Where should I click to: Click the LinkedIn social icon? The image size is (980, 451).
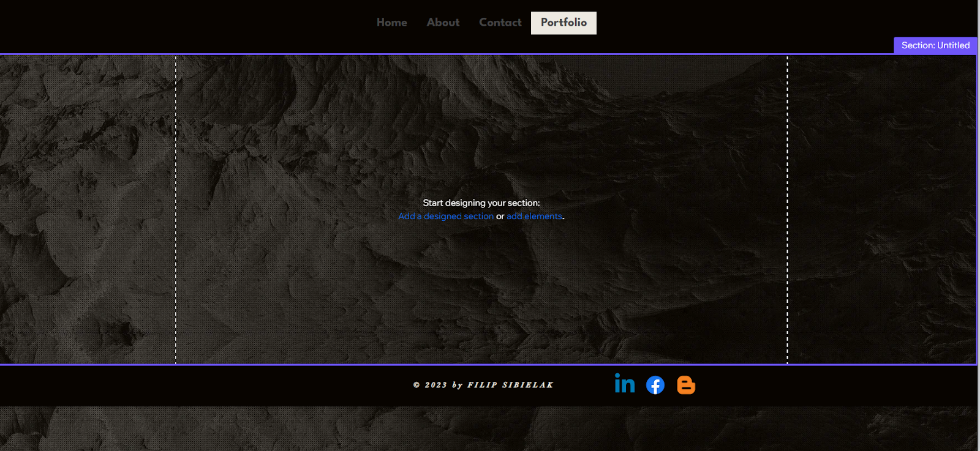pyautogui.click(x=625, y=384)
